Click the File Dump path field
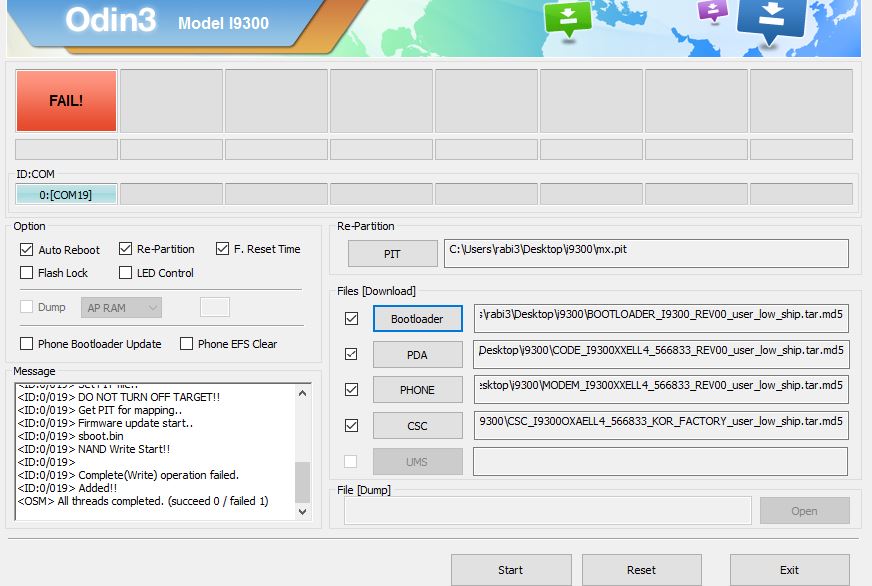Image resolution: width=872 pixels, height=586 pixels. click(x=548, y=510)
